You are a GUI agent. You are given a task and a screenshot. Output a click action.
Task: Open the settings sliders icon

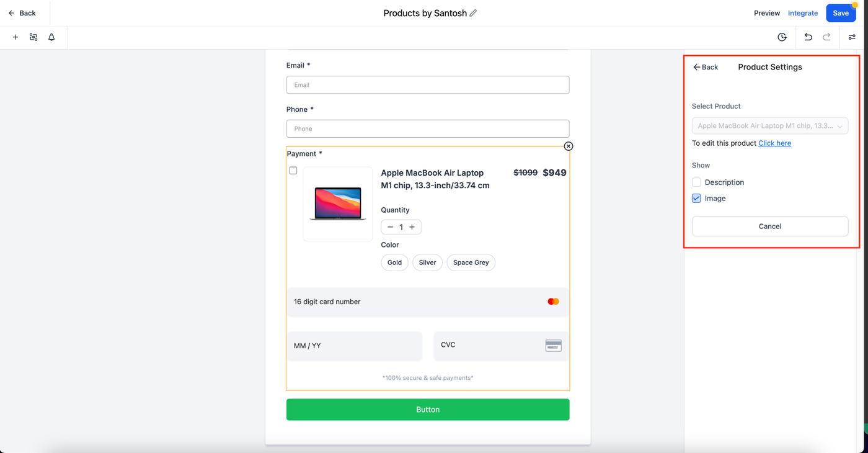pos(852,37)
